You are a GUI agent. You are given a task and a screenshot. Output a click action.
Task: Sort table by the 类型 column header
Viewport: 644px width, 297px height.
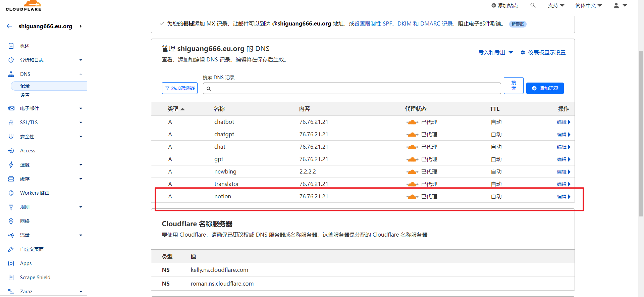(x=176, y=109)
